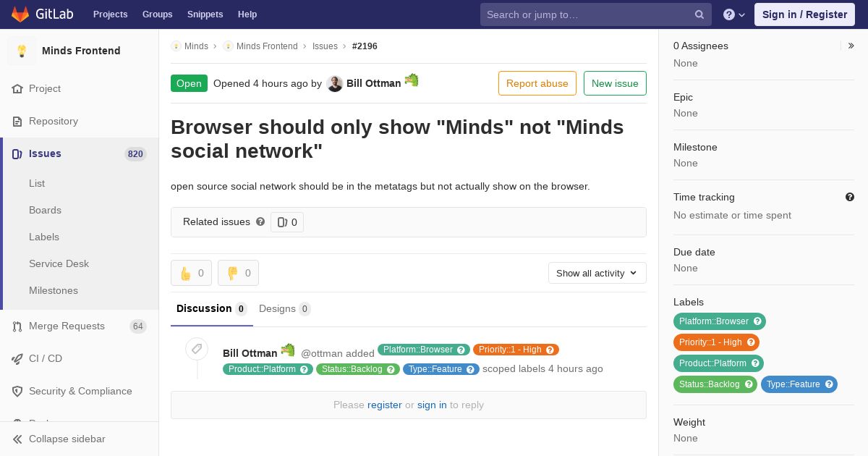Image resolution: width=868 pixels, height=456 pixels.
Task: Click Bill Ottman's avatar image
Action: pos(334,83)
